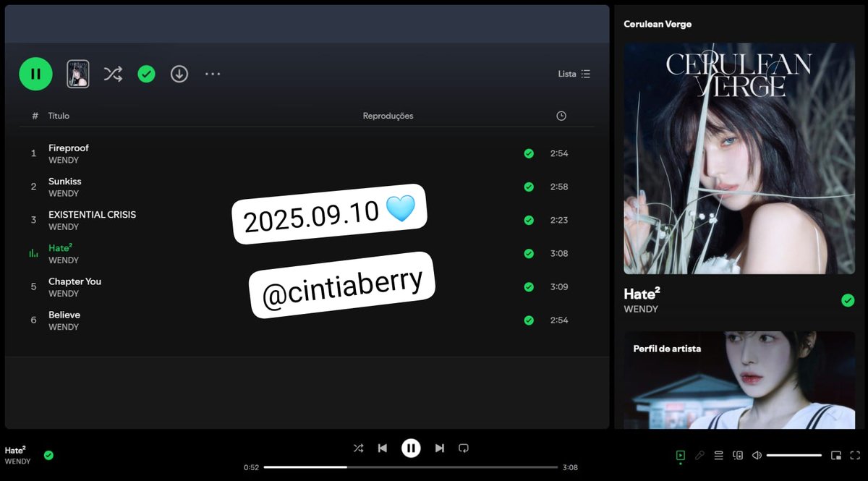Adjust the volume slider
The image size is (868, 481).
[x=794, y=455]
